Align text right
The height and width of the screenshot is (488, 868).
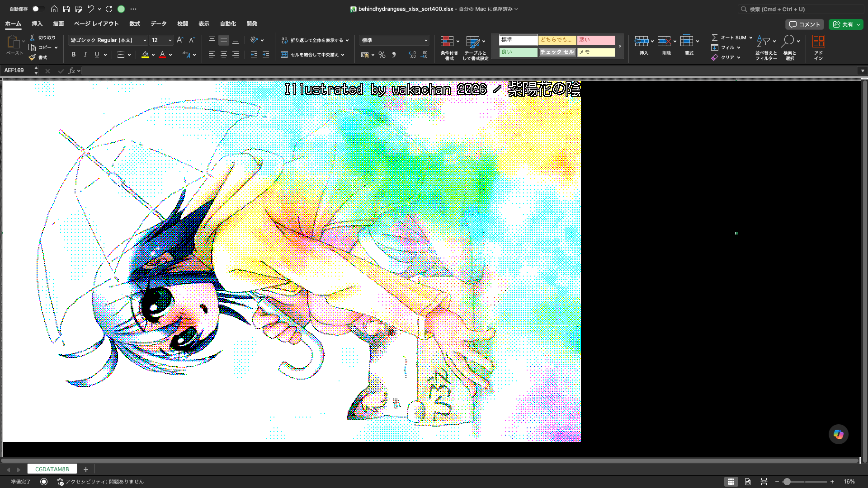click(236, 55)
